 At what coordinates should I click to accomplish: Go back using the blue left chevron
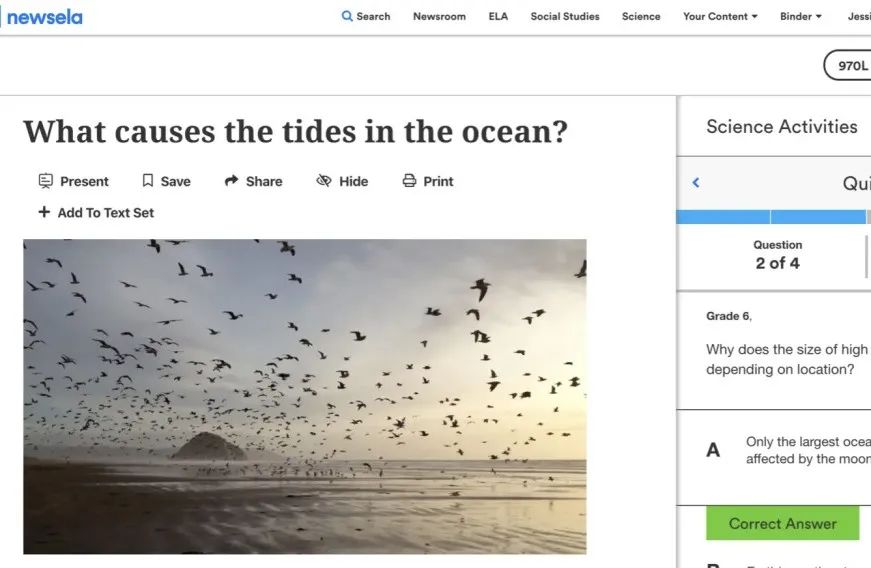(x=696, y=183)
